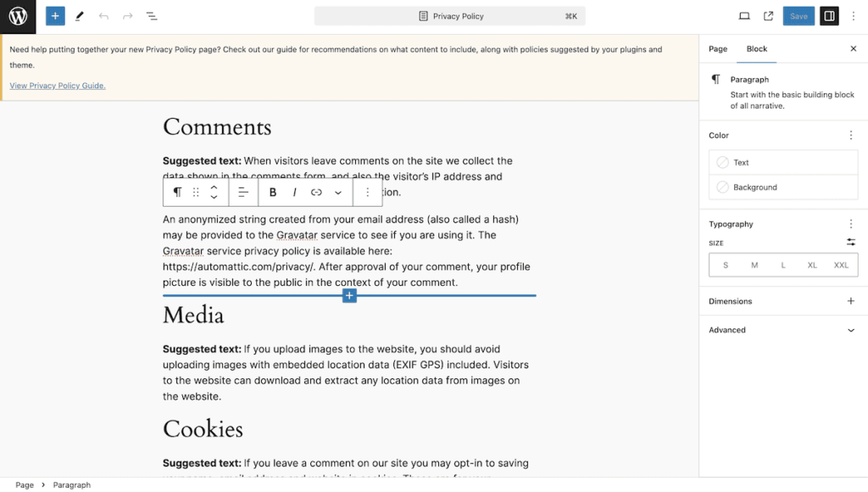Open more formatting options chevron in toolbar

(x=338, y=193)
